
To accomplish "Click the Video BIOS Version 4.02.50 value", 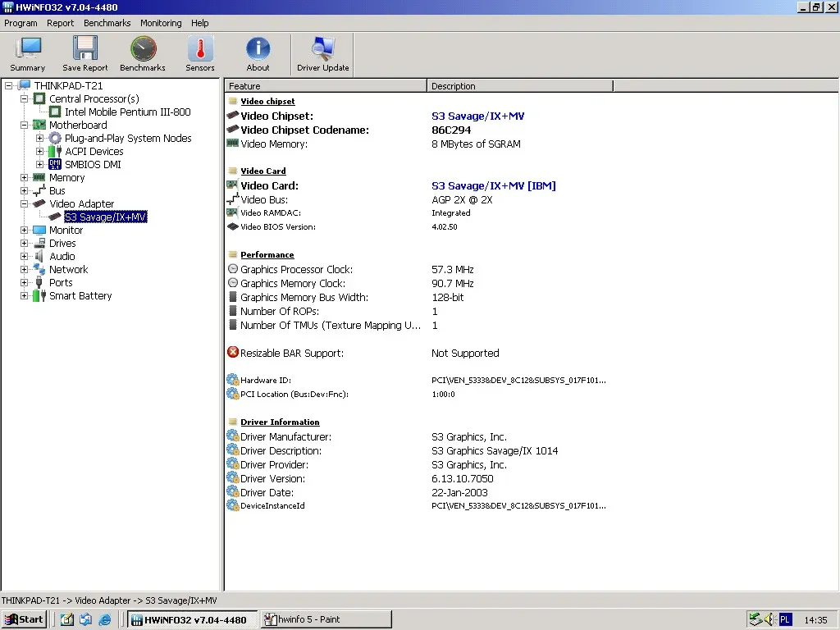I will click(x=444, y=226).
